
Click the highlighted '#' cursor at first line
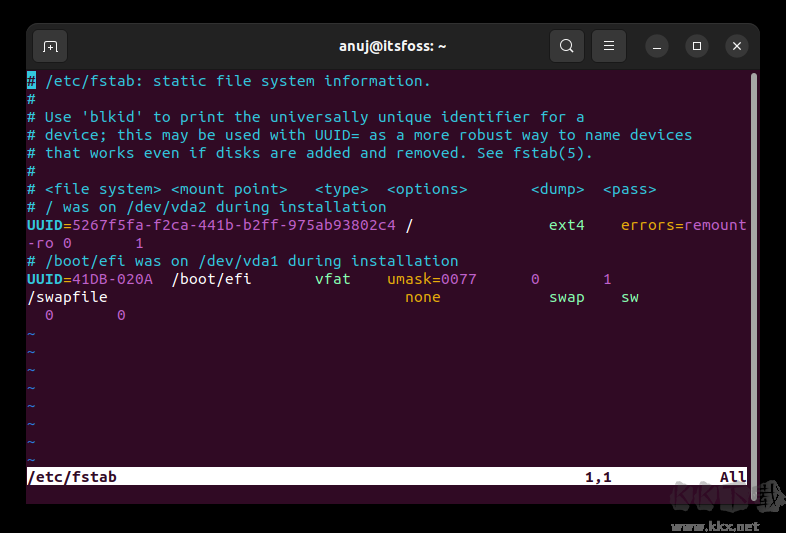(x=32, y=81)
